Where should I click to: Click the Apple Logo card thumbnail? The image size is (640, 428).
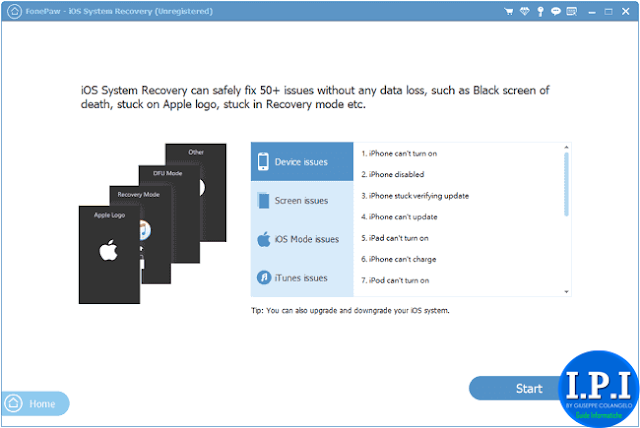[x=109, y=255]
